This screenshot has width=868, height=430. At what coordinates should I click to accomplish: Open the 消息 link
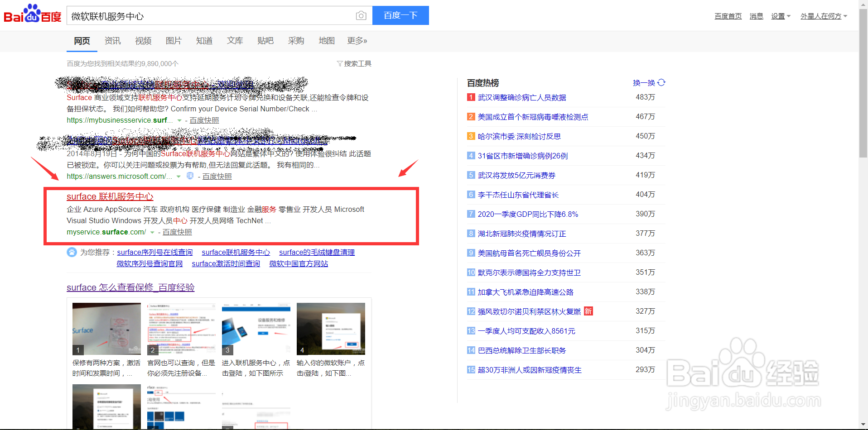[x=756, y=16]
